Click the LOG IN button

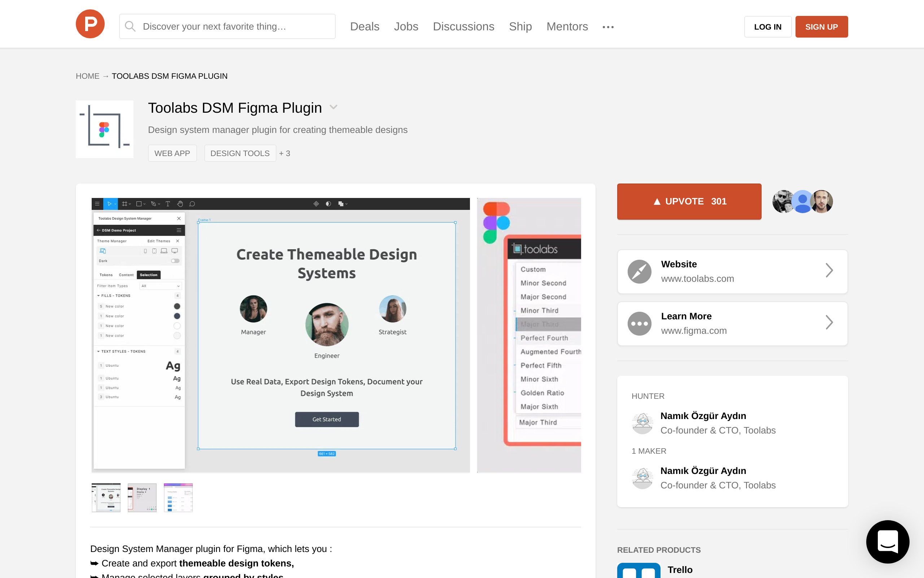[767, 27]
